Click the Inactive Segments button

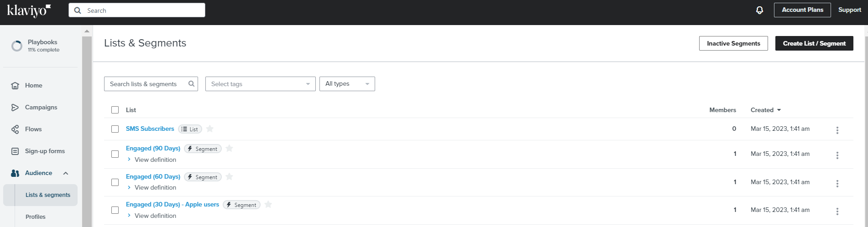tap(733, 43)
